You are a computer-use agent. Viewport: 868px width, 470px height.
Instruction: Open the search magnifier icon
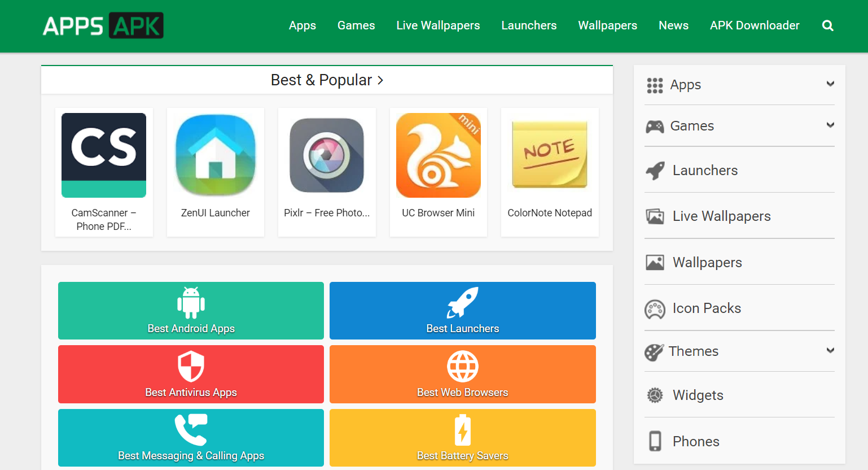tap(828, 25)
